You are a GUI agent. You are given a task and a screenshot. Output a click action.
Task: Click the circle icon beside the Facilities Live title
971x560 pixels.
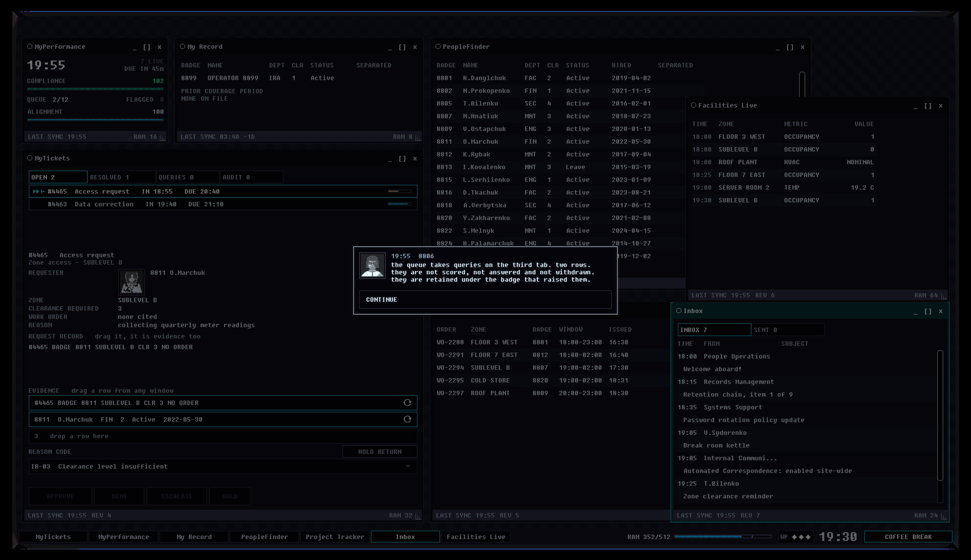pyautogui.click(x=693, y=105)
